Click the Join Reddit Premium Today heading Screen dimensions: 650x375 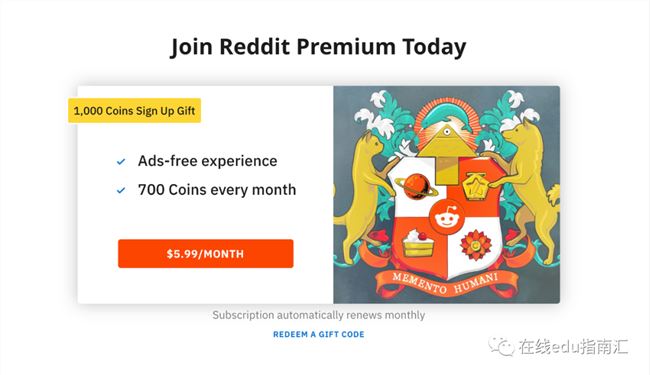318,46
